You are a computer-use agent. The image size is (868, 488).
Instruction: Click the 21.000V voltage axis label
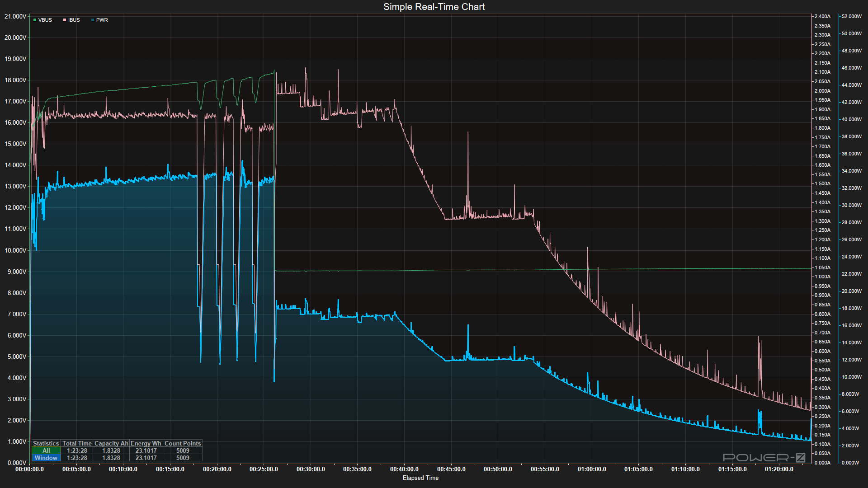tap(15, 16)
